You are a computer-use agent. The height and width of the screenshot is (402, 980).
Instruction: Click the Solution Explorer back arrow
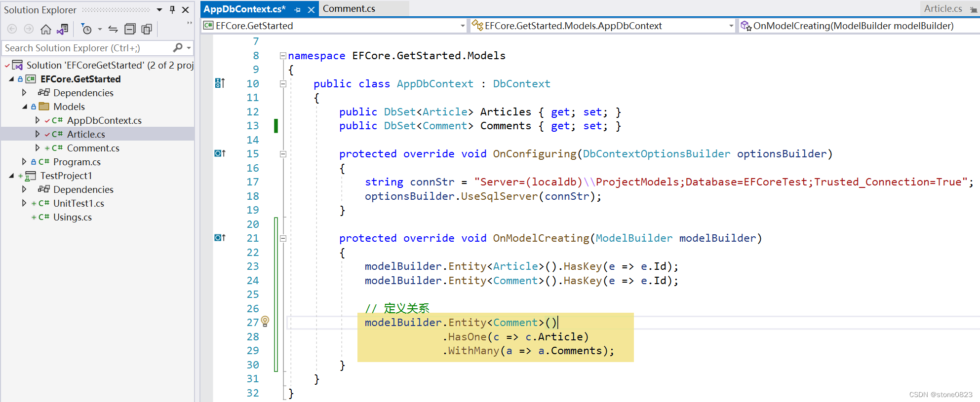(x=12, y=29)
